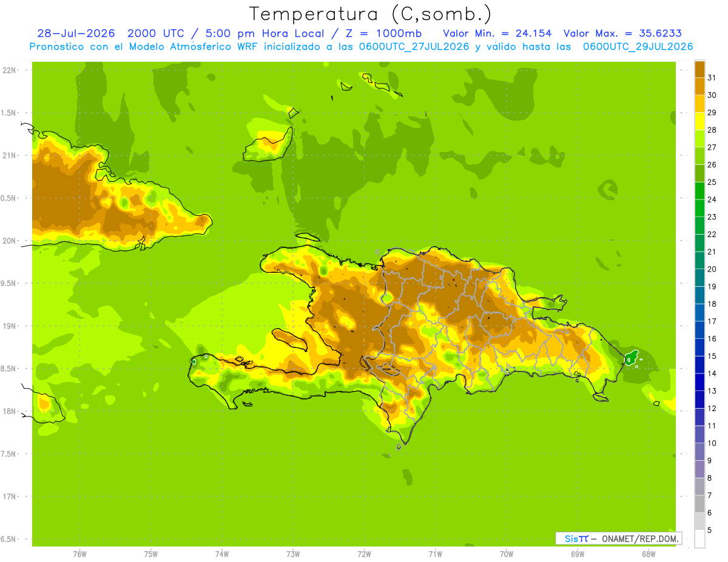Click the '7.5N' latitude axis label
728x562 pixels.
click(9, 454)
